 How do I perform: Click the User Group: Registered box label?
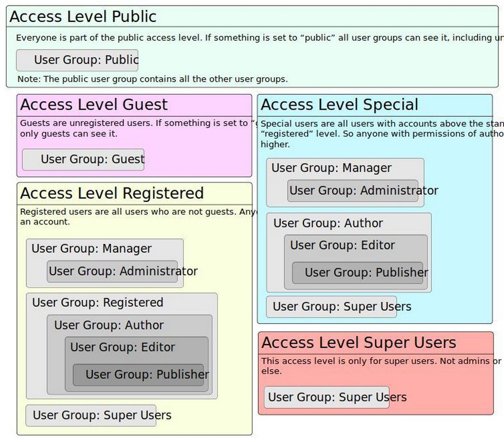coord(97,303)
